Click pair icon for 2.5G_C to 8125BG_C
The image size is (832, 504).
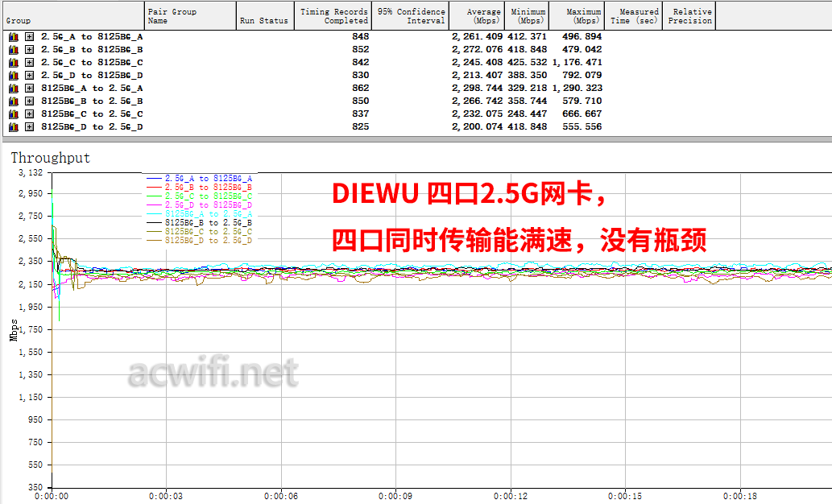pos(14,63)
